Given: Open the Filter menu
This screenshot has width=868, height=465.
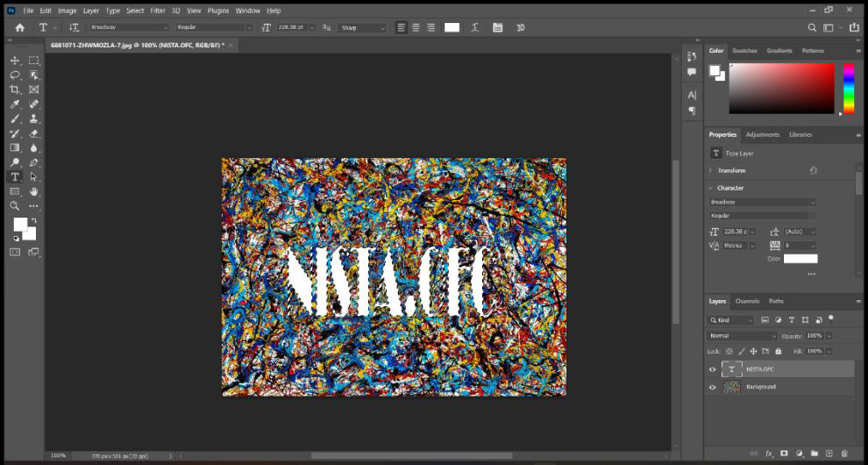Looking at the screenshot, I should click(158, 11).
